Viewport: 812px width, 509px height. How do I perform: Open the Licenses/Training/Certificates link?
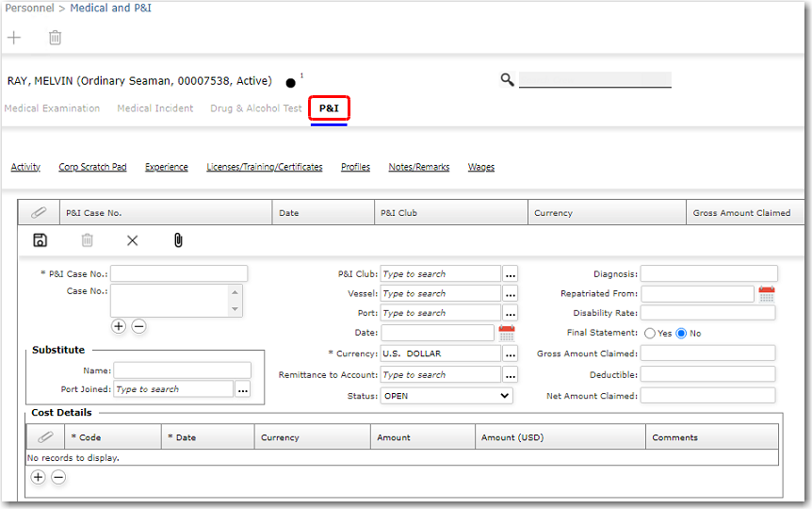point(265,167)
